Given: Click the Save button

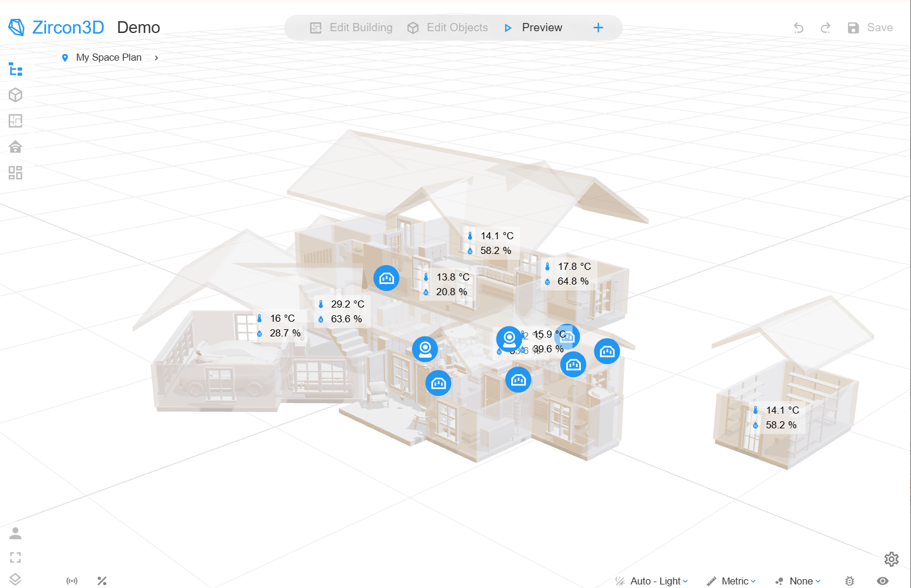Looking at the screenshot, I should tap(870, 28).
